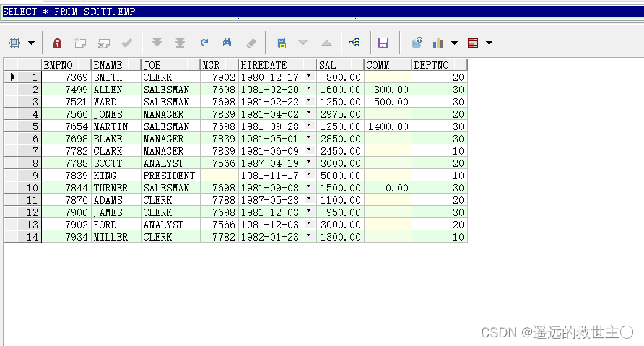Open the bar chart dropdown arrow

455,43
